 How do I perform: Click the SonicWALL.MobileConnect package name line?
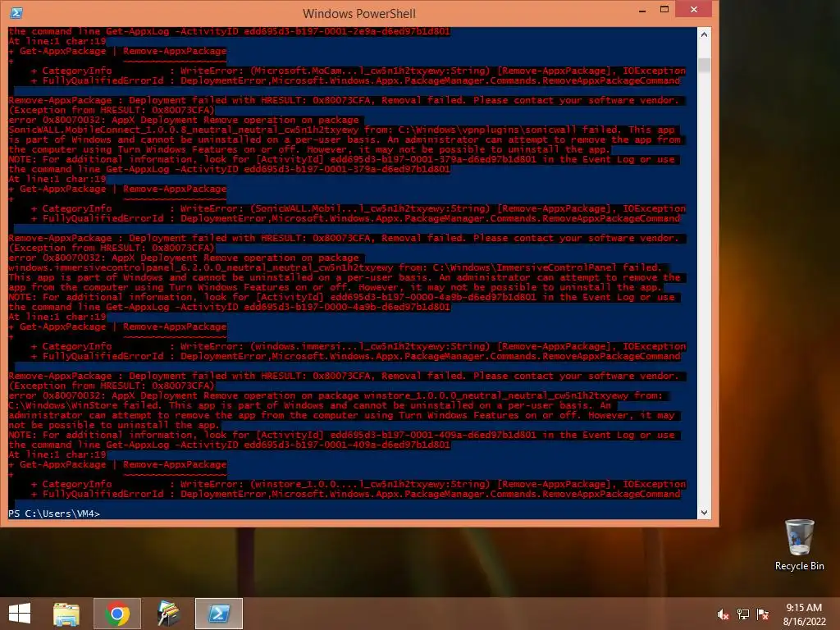342,130
